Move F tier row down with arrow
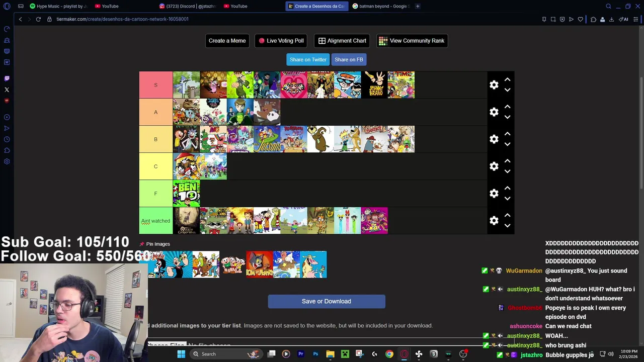This screenshot has width=644, height=362. point(507,199)
